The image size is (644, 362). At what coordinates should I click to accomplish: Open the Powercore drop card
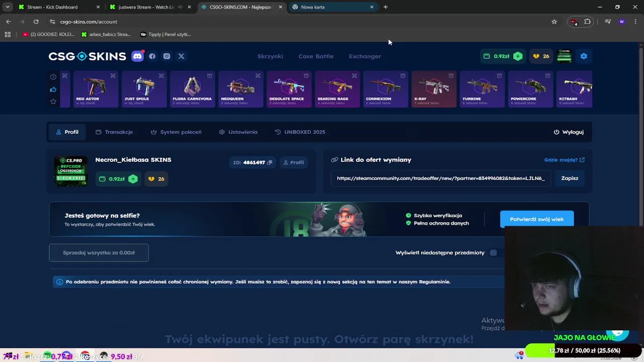pos(530,89)
